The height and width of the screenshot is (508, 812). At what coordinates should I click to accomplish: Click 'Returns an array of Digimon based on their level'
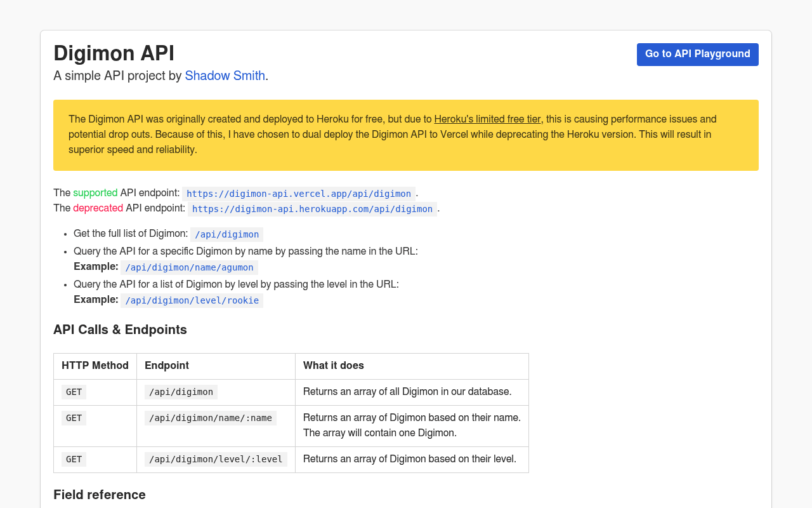click(410, 459)
